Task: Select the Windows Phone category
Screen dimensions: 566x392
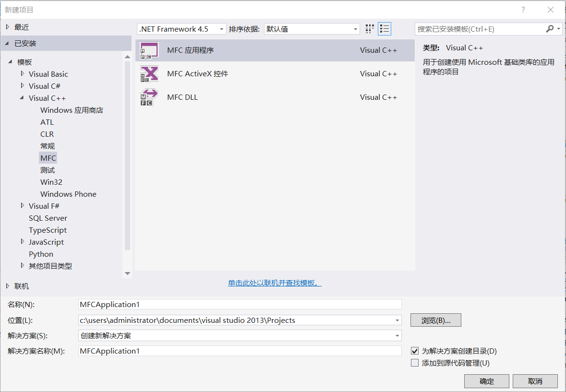Action: pos(68,194)
